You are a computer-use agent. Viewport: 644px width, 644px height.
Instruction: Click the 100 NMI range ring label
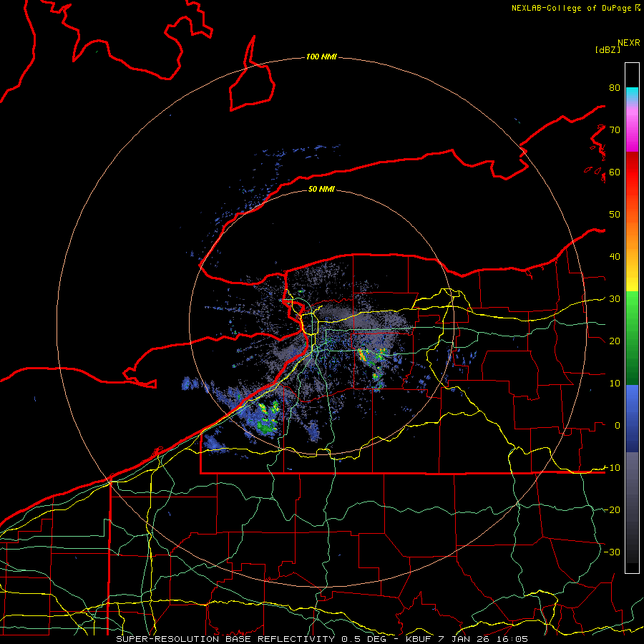tap(321, 57)
